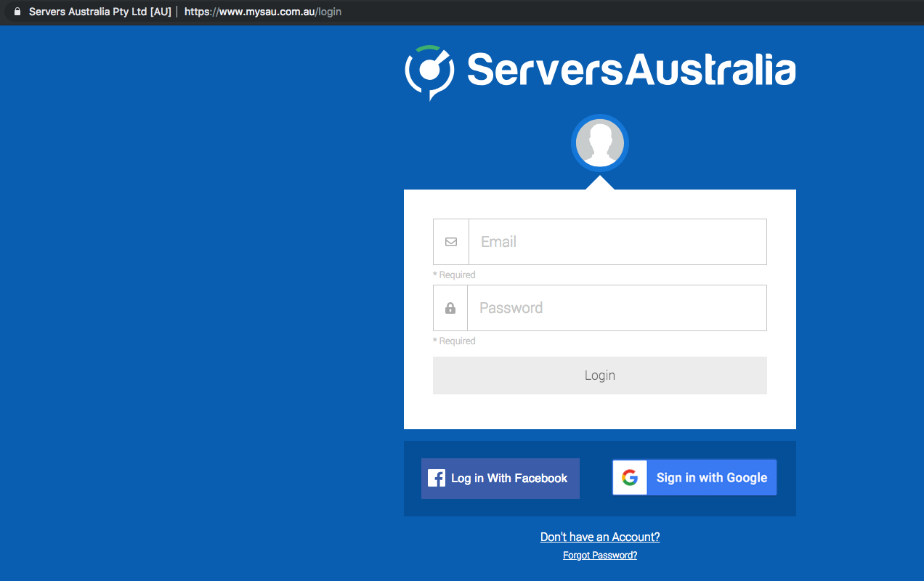Click the Required note under Email field

click(454, 275)
